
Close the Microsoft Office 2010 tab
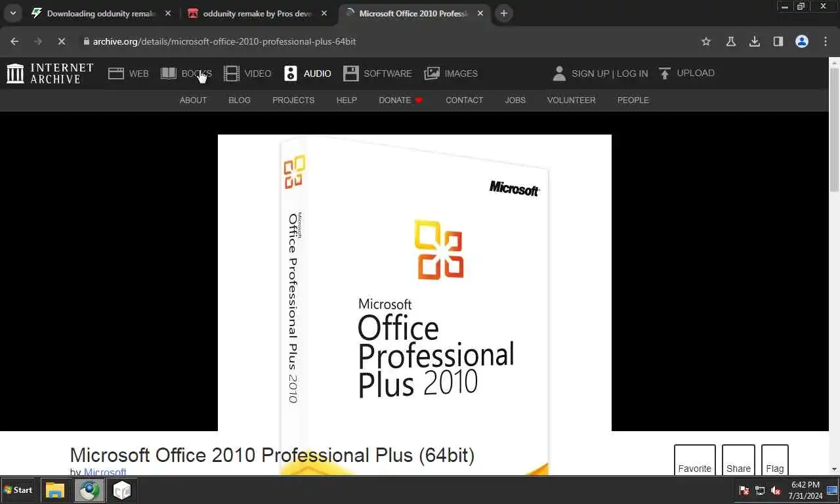(480, 13)
